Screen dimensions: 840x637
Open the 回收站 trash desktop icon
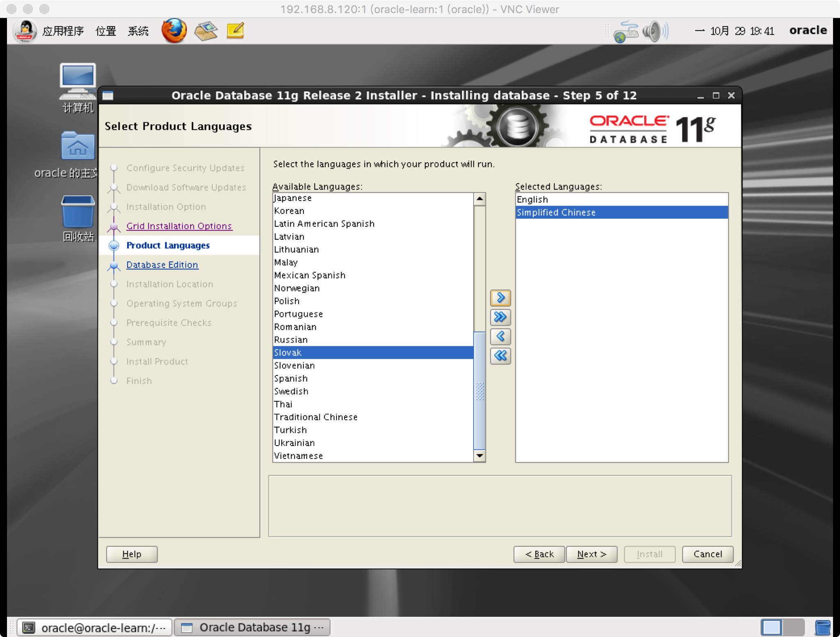78,219
